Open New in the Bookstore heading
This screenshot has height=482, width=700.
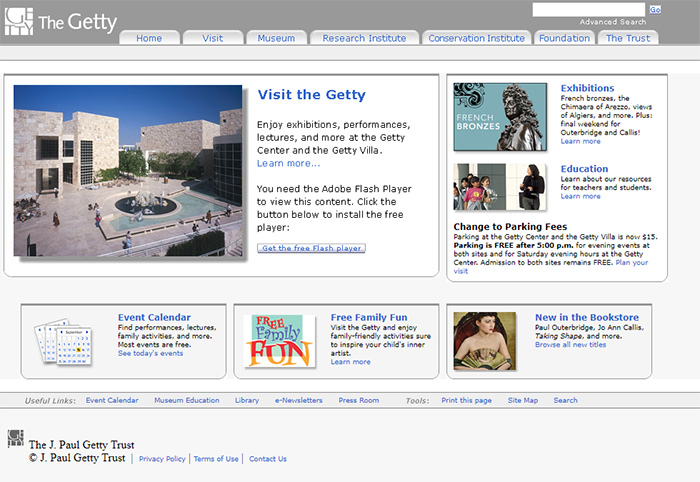587,317
